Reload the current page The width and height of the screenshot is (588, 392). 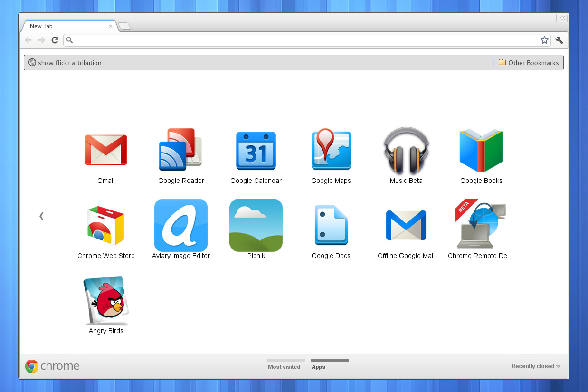point(55,40)
